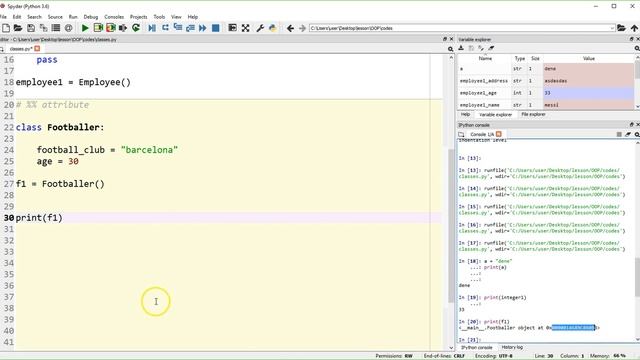Create a new file with toolbar icon
The height and width of the screenshot is (360, 640).
click(6, 28)
